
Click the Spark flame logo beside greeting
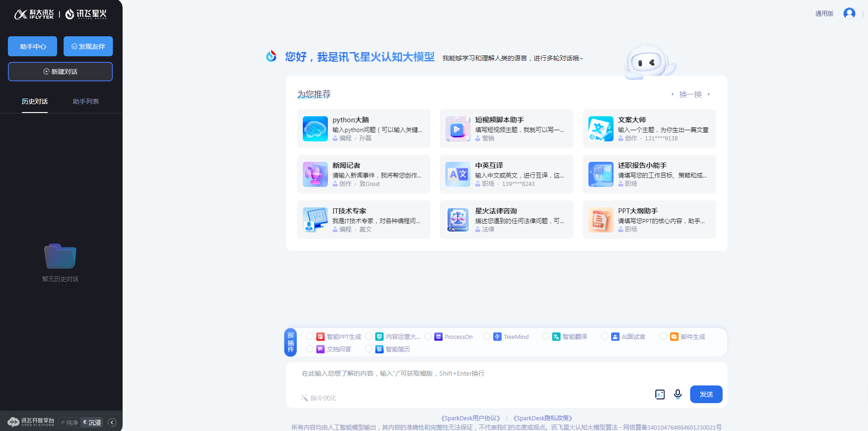271,56
